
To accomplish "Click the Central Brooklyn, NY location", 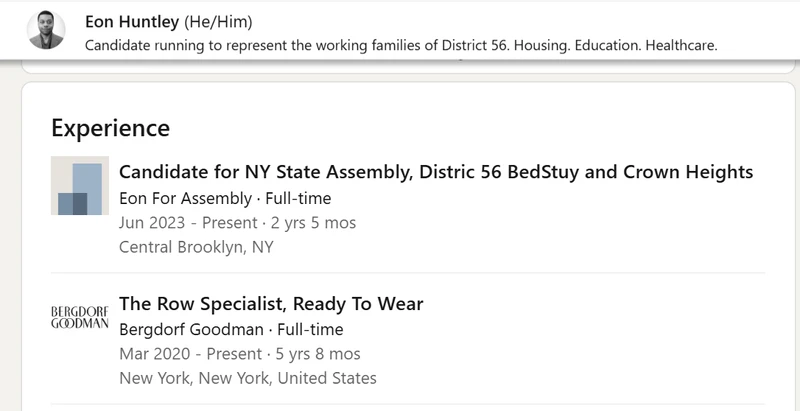I will pos(196,246).
